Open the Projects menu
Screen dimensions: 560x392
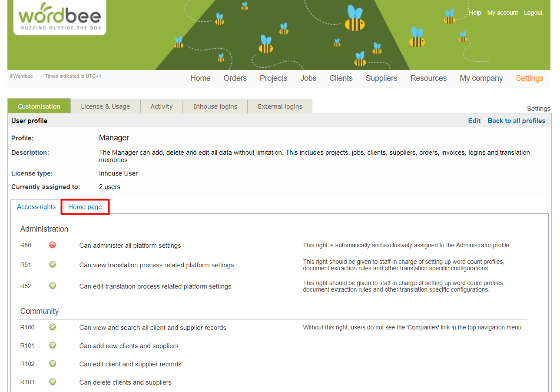[x=273, y=78]
